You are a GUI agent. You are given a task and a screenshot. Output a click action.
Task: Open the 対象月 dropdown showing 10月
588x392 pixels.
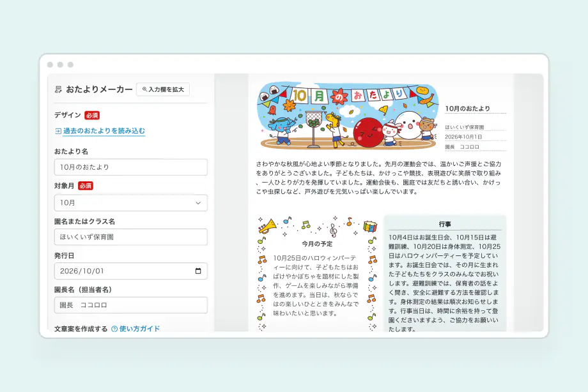point(131,203)
